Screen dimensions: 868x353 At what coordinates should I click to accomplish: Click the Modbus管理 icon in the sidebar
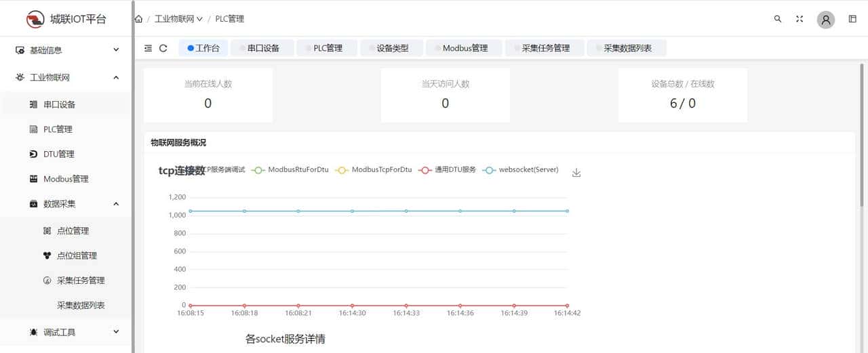point(33,179)
